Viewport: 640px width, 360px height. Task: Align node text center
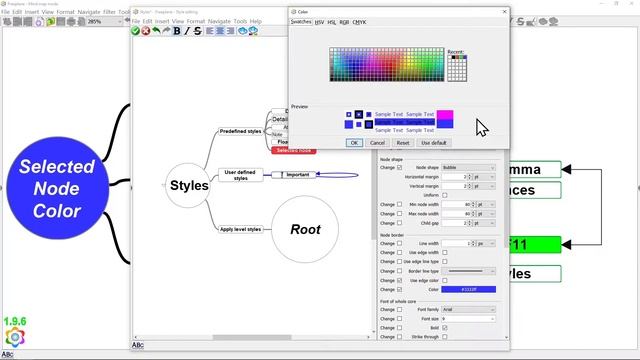point(220,31)
